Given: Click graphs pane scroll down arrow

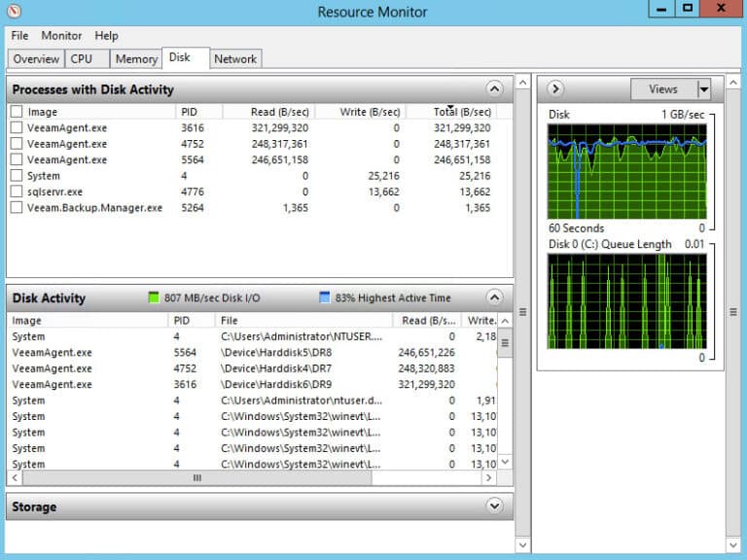Looking at the screenshot, I should pyautogui.click(x=733, y=544).
